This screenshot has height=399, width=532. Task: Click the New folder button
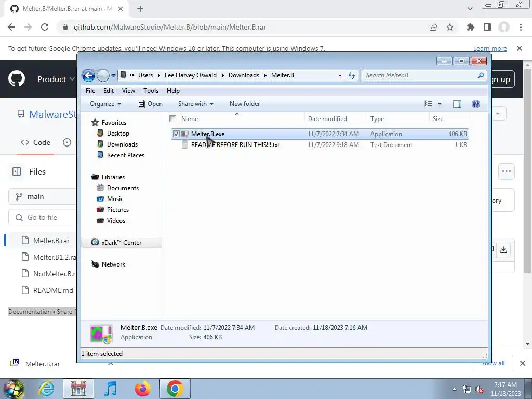[x=245, y=104]
